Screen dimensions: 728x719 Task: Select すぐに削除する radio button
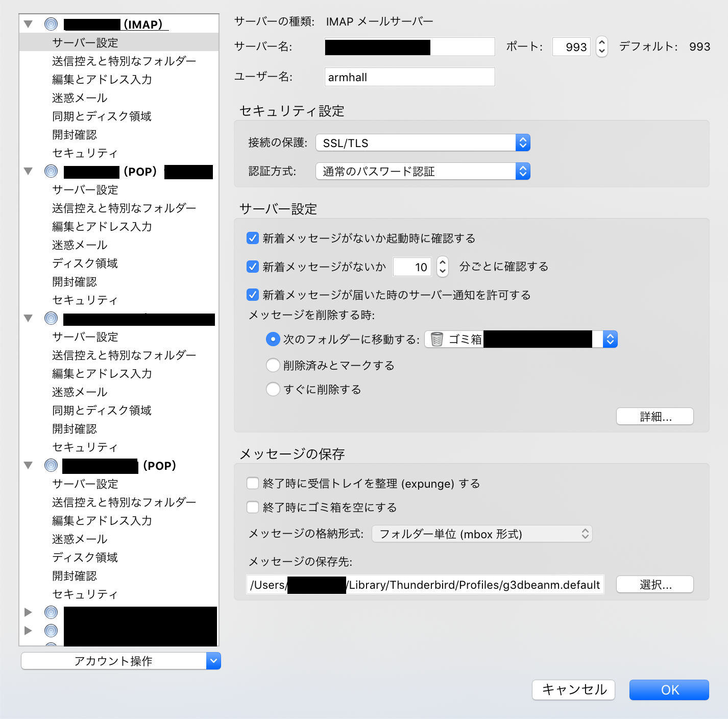coord(273,389)
